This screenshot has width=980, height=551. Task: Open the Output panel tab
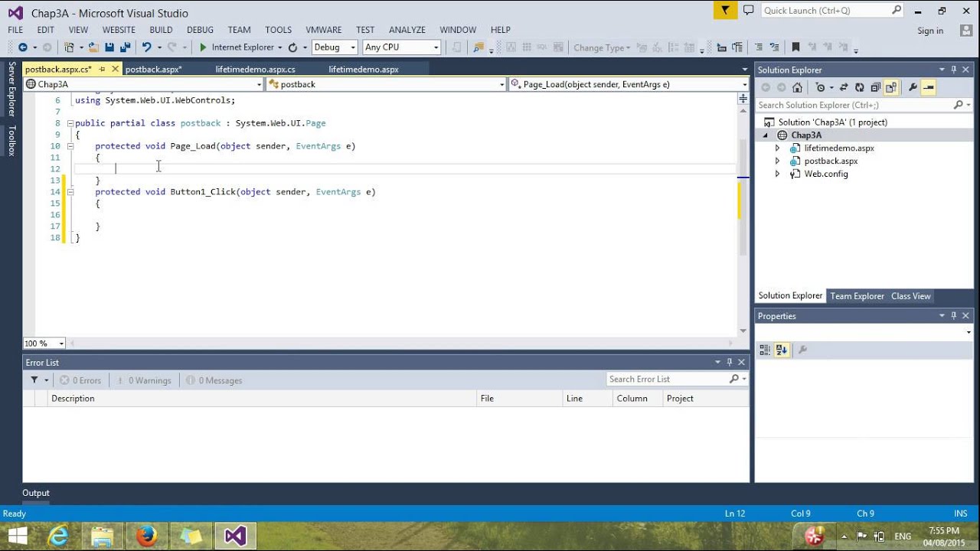click(x=36, y=493)
